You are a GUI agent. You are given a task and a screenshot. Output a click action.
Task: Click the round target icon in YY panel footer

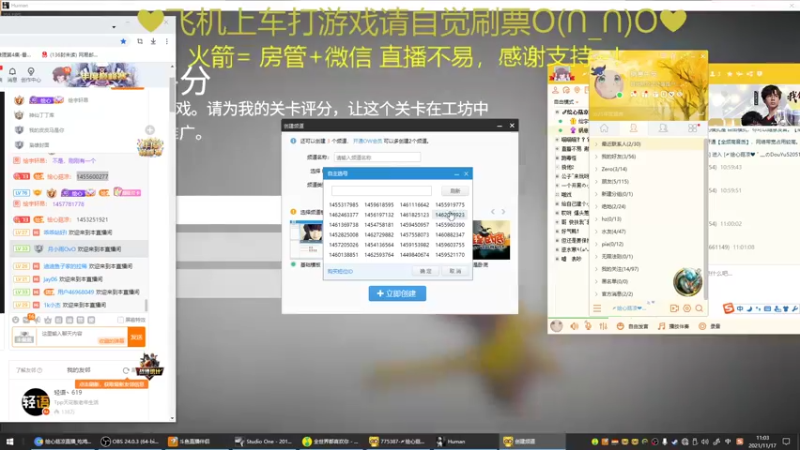687,308
